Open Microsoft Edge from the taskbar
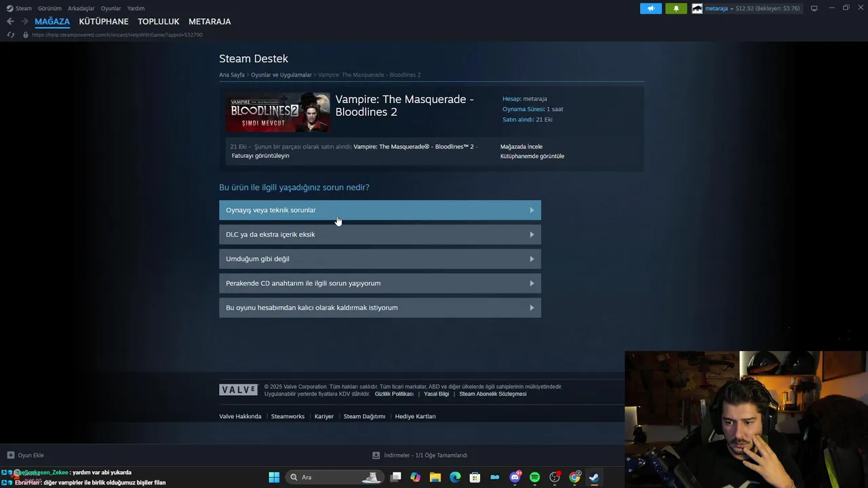 point(455,477)
